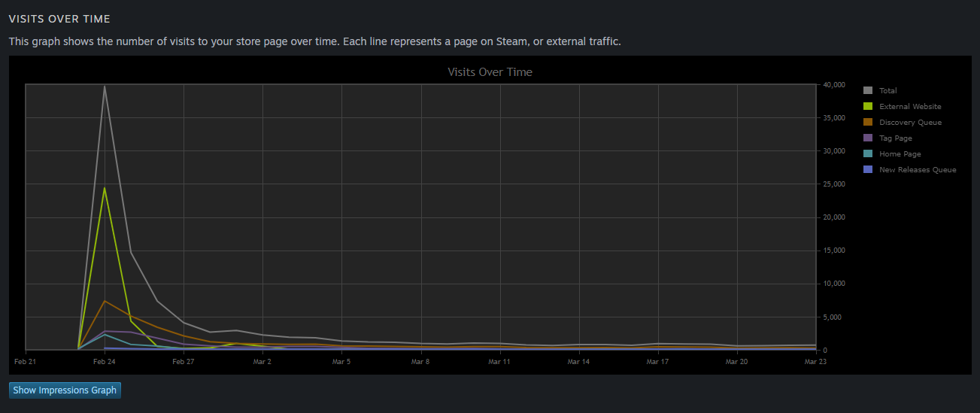
Task: Click the 10,000 y-axis value
Action: point(835,284)
